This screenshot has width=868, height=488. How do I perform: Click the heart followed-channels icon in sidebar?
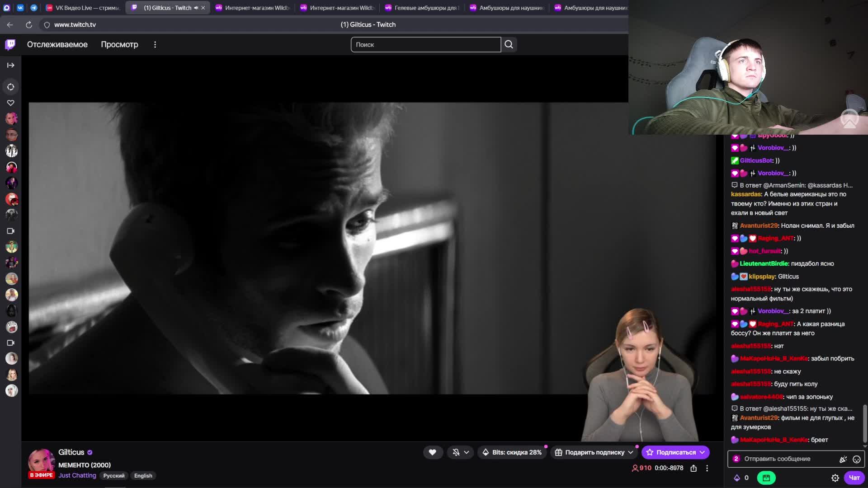click(x=11, y=103)
